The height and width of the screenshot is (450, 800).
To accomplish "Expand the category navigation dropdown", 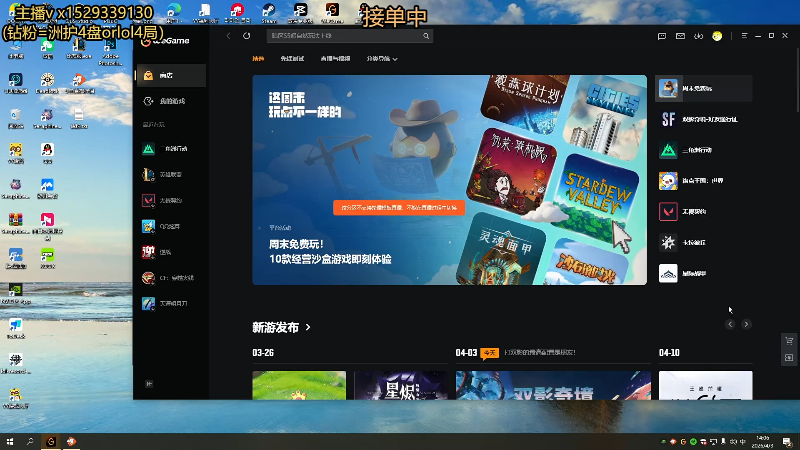I will (x=382, y=59).
